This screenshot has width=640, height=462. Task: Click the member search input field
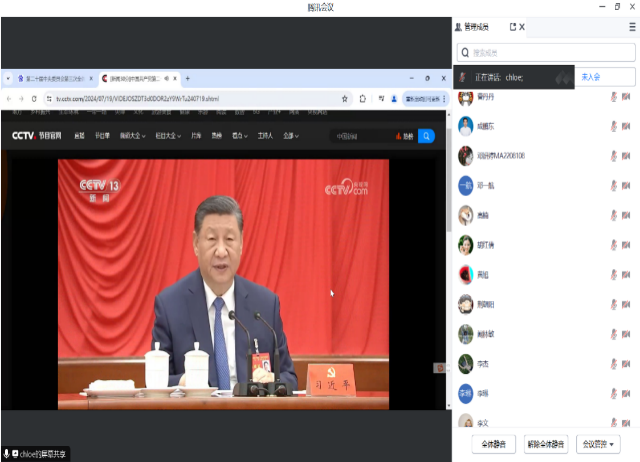coord(546,52)
